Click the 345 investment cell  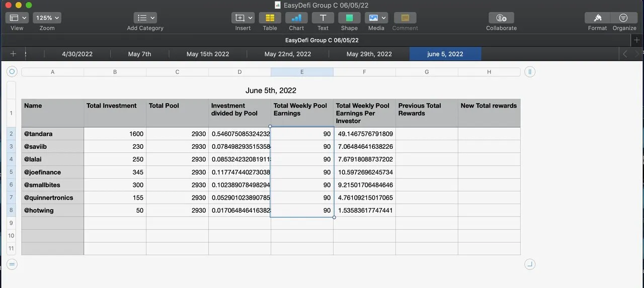tap(115, 172)
